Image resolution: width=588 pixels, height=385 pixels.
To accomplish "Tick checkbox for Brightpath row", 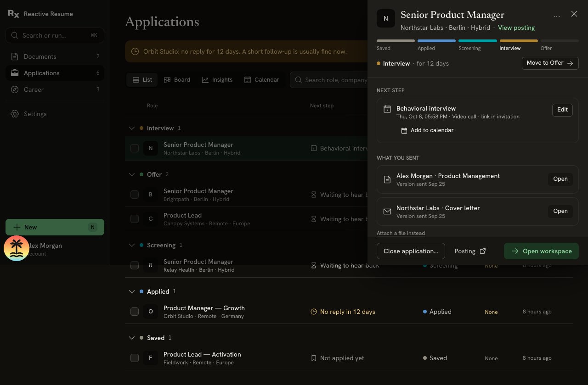I will (x=135, y=195).
